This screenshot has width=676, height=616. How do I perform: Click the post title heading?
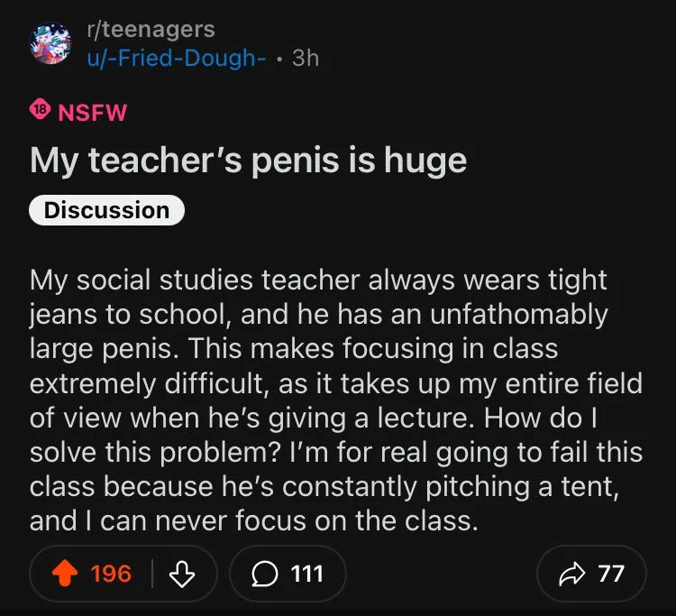coord(248,161)
